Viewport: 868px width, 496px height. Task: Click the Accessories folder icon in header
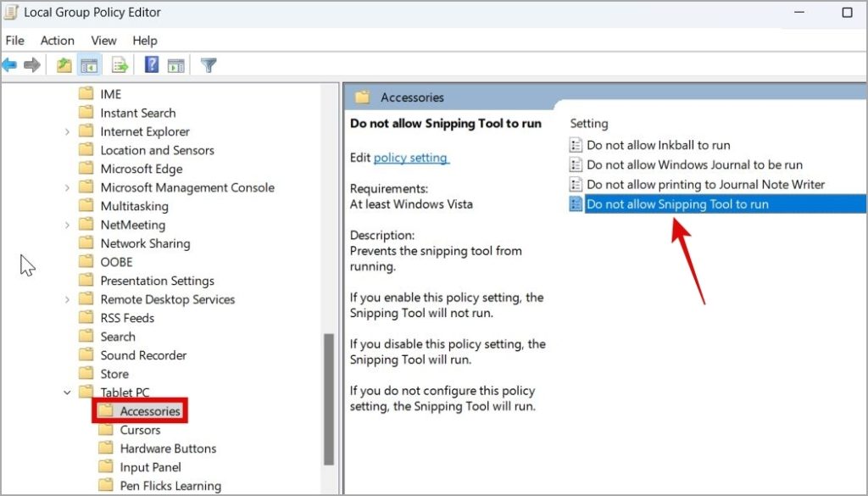[363, 98]
